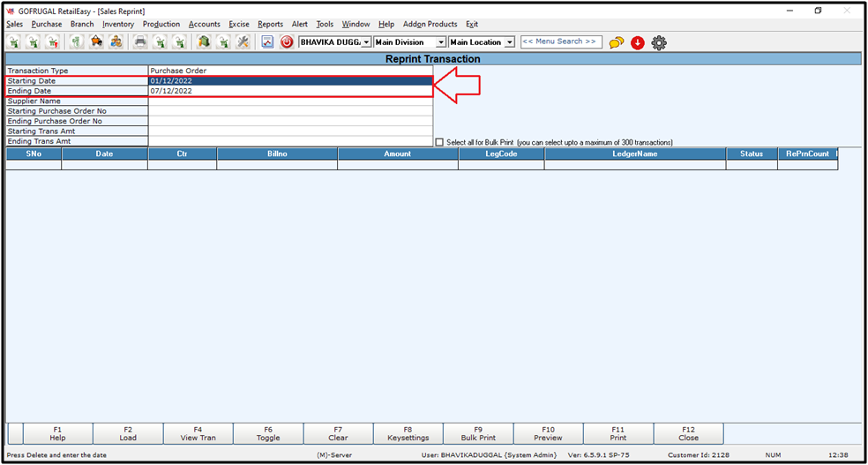Enable Select all for Bulk Print checkbox
Screen dimensions: 868x465
[x=439, y=142]
